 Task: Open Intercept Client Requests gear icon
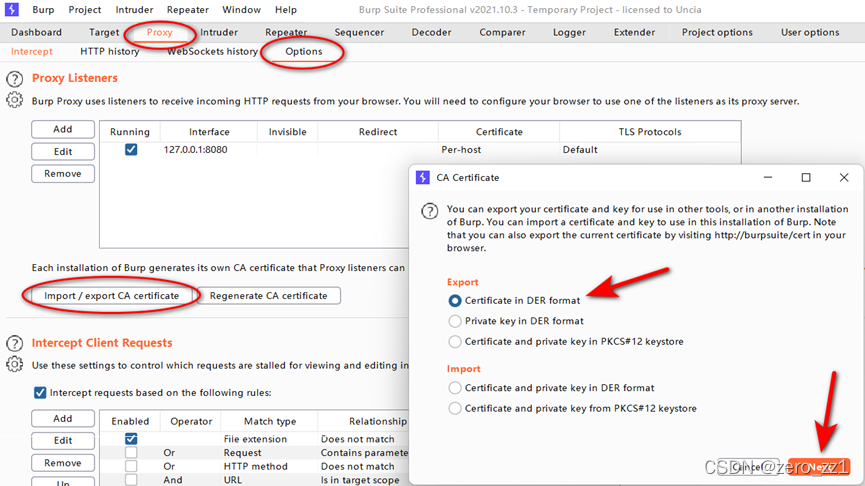coord(14,365)
